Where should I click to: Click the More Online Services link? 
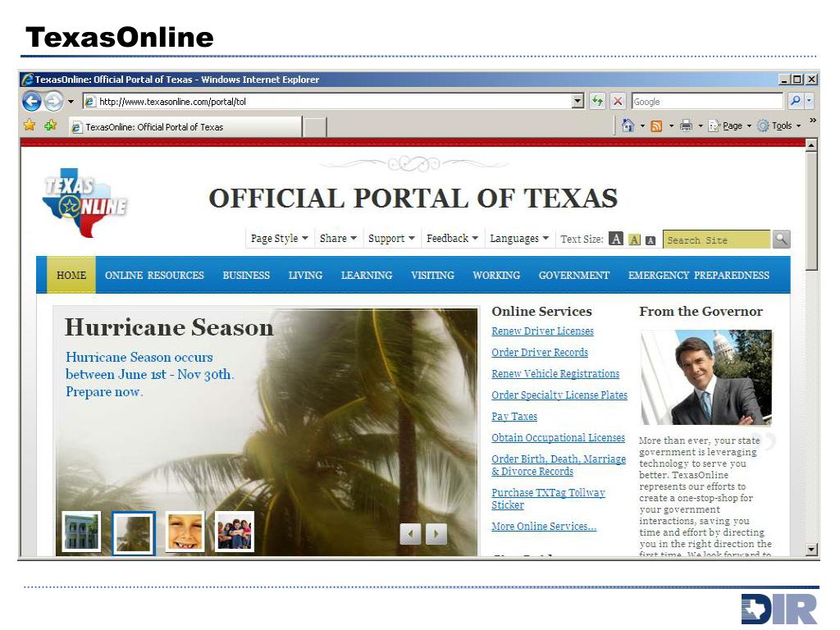point(544,527)
